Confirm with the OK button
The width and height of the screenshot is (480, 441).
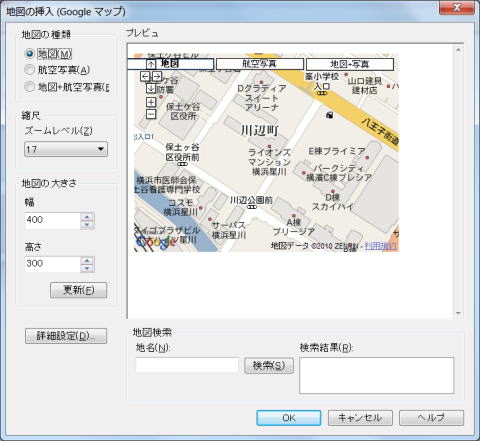tap(289, 418)
